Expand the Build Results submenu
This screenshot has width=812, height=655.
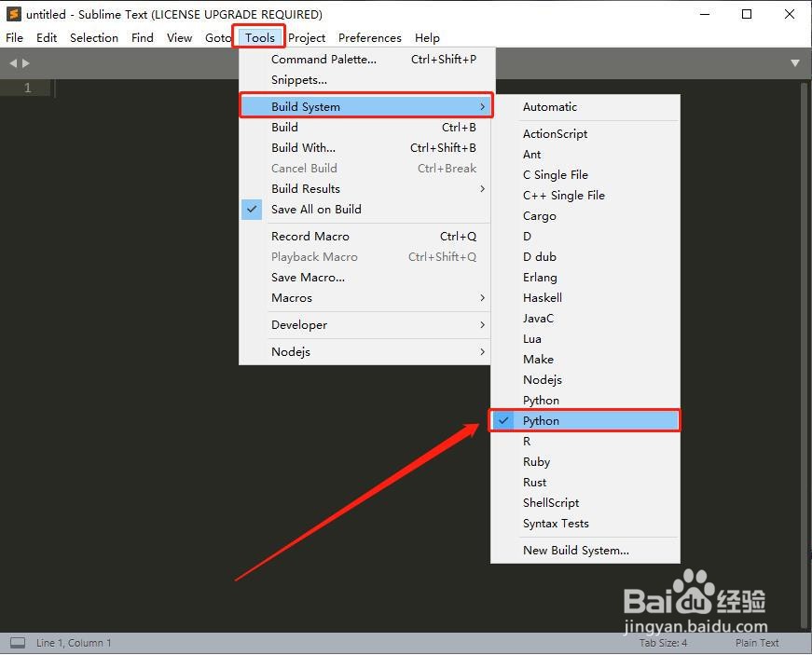point(365,189)
